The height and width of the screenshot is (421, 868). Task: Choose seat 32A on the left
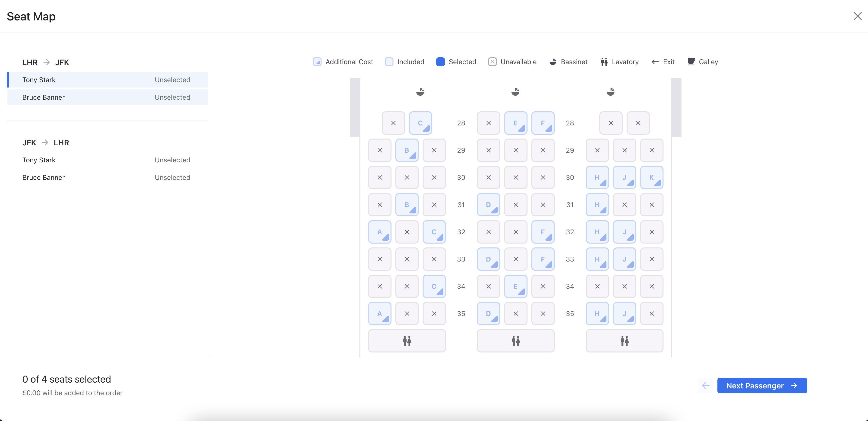(379, 232)
